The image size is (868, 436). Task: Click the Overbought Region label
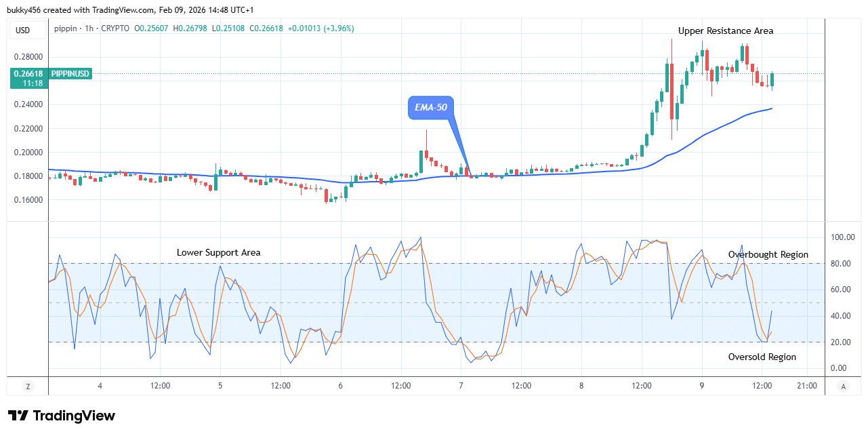pos(767,254)
